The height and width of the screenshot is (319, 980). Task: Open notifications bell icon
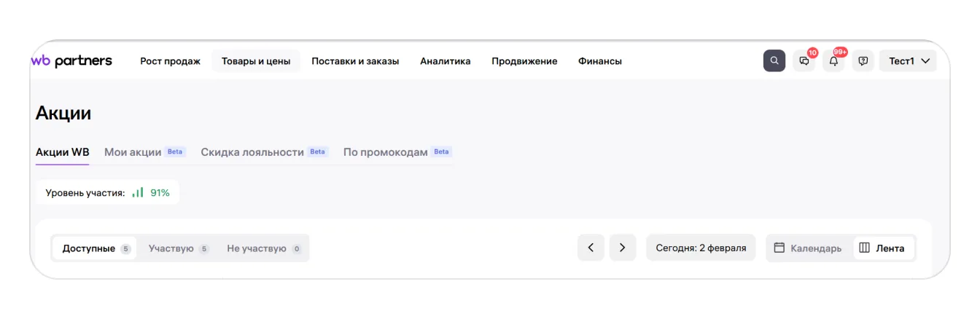tap(833, 61)
